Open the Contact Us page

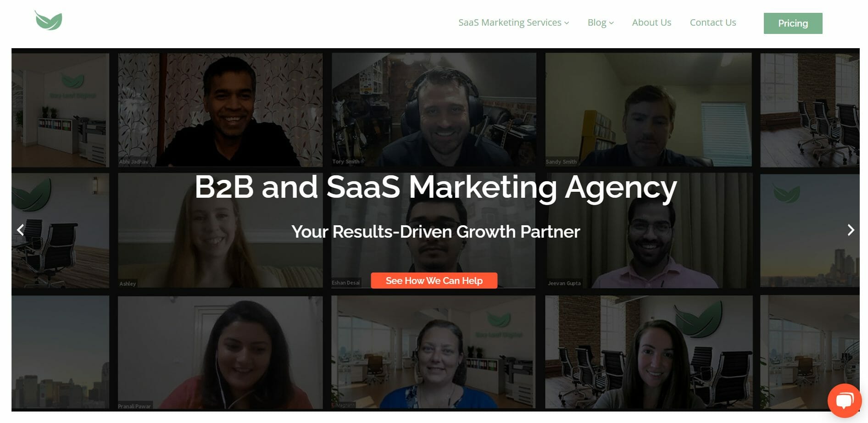click(713, 22)
